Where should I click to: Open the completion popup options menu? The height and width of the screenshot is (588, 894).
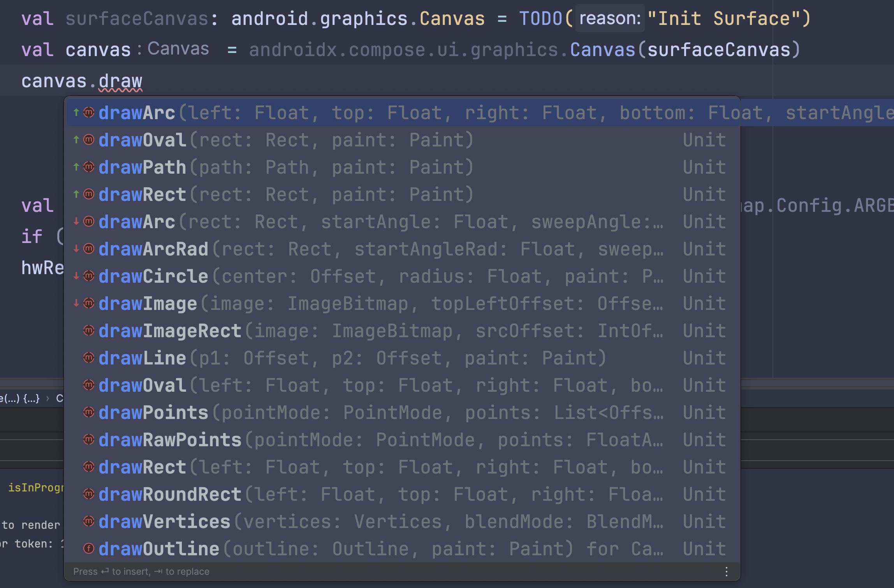point(726,571)
